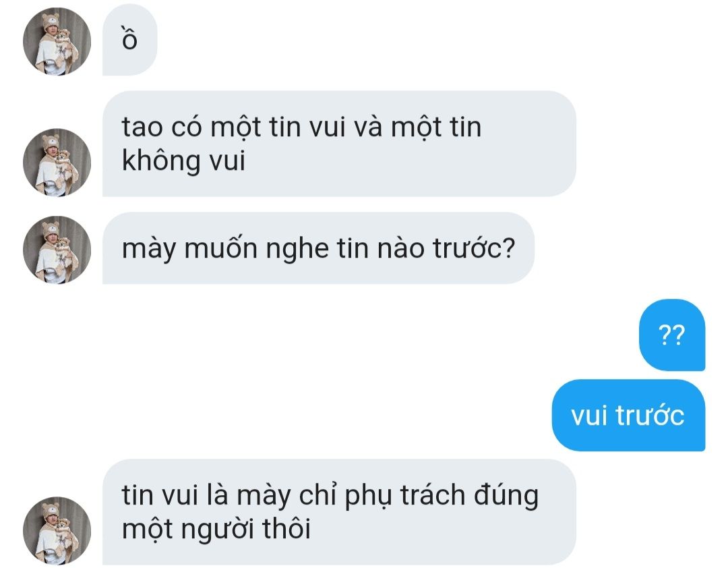
Task: Tap the "tin vui là mày chỉ phụ trách" message
Action: click(x=339, y=512)
